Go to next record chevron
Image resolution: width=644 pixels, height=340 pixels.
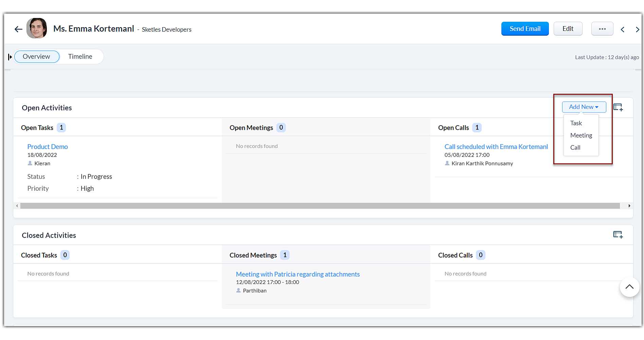637,30
